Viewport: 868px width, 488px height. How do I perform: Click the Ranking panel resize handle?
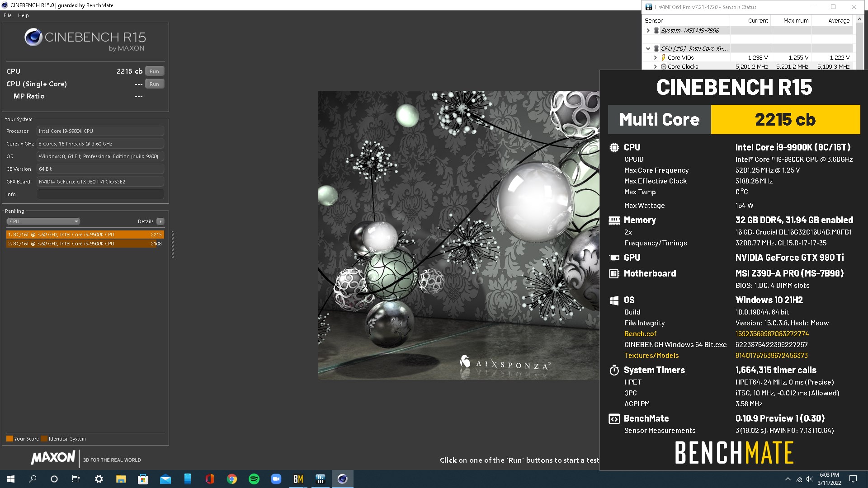[x=173, y=244]
